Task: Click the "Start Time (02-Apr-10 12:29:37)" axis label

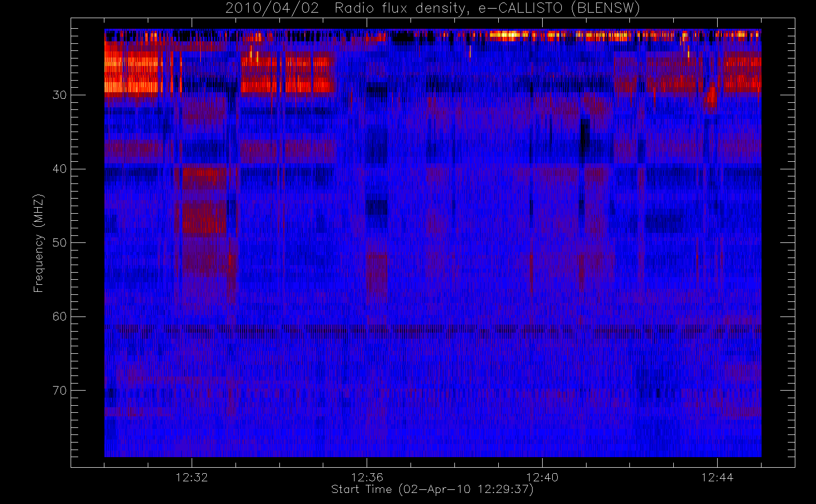Action: pos(432,489)
